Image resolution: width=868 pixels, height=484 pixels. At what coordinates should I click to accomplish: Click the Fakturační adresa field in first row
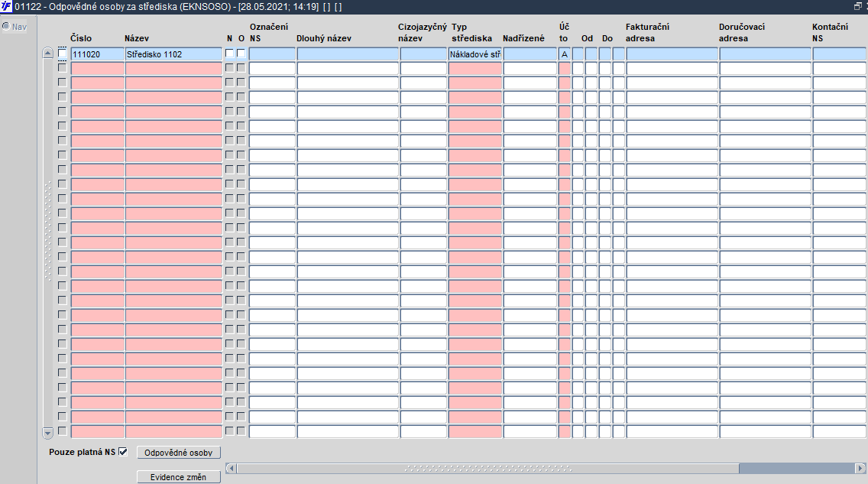(672, 54)
